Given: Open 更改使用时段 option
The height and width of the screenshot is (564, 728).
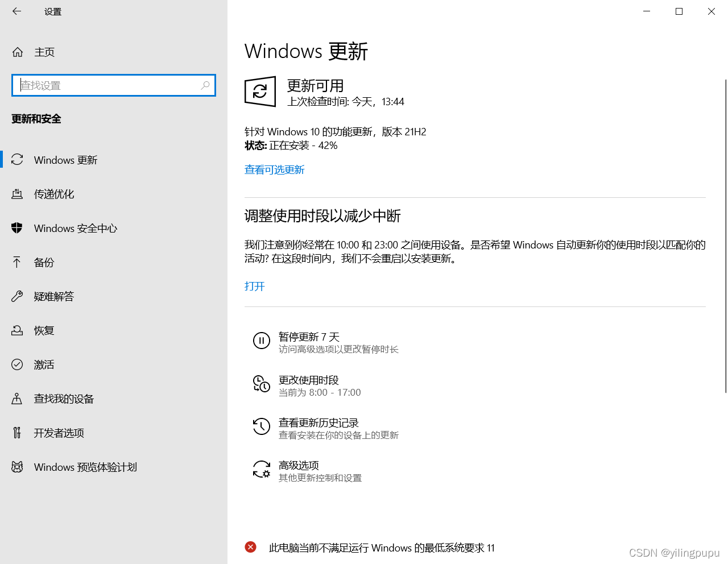Looking at the screenshot, I should coord(307,385).
